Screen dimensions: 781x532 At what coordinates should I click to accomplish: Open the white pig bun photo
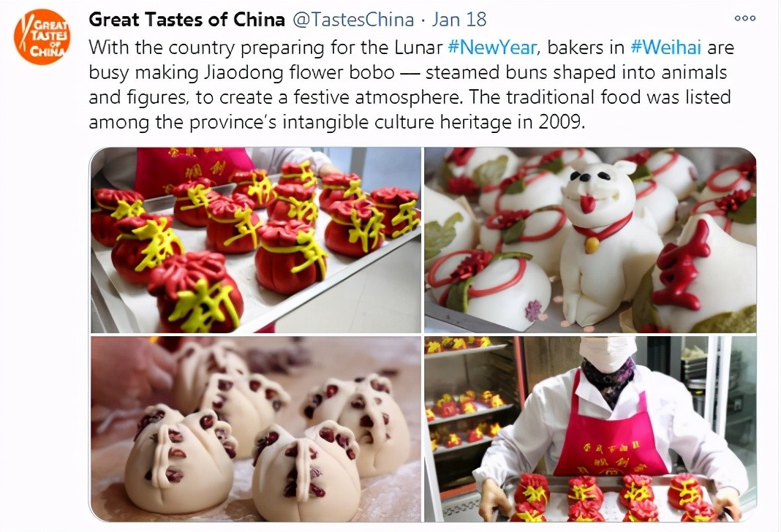590,240
